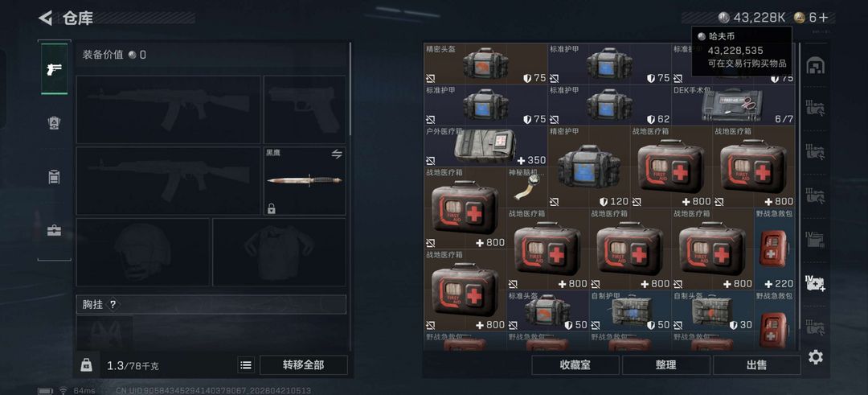Toggle the list view icon
The image size is (868, 395).
pos(246,365)
